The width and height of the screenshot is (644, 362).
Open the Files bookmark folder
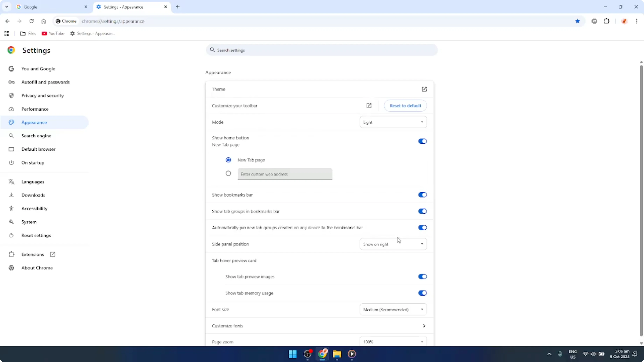[28, 33]
